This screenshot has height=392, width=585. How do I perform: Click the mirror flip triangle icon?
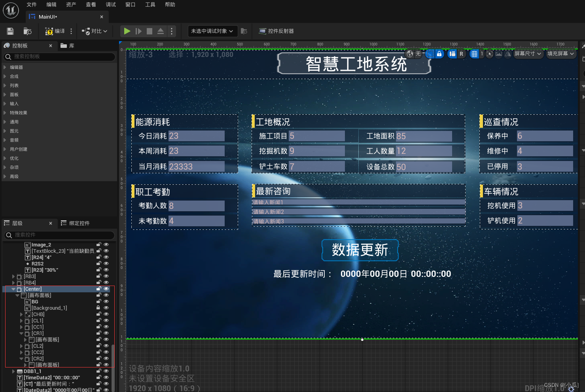pos(508,54)
